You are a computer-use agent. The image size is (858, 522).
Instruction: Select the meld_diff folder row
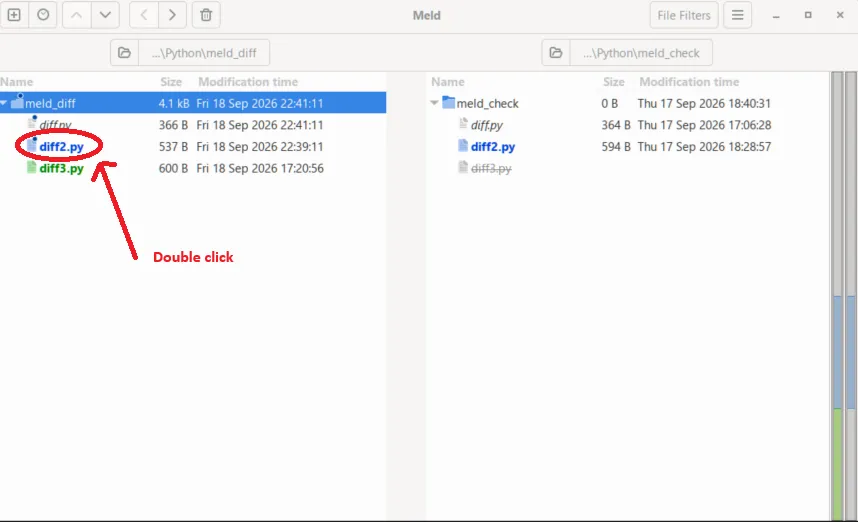pyautogui.click(x=193, y=103)
